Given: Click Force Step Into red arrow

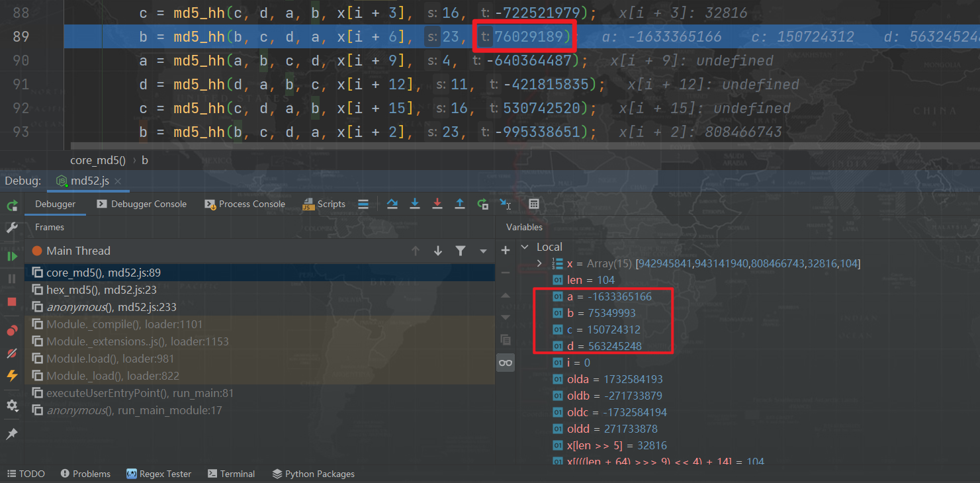Looking at the screenshot, I should [x=437, y=204].
